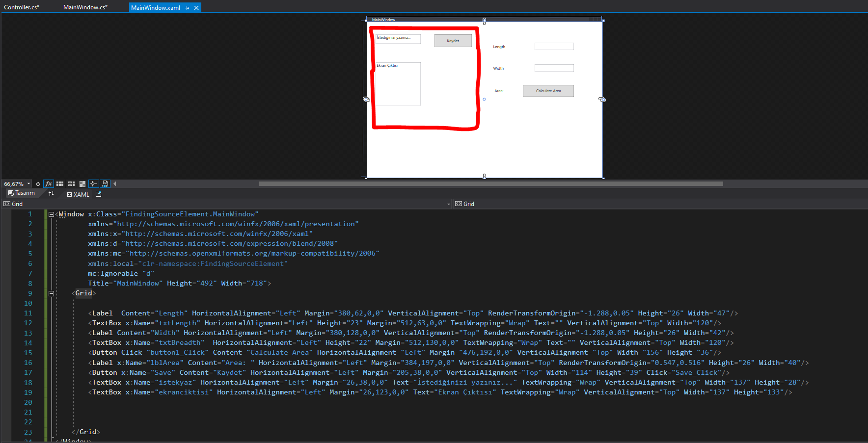
Task: Expand the Grid element node at line 9
Action: [x=52, y=293]
